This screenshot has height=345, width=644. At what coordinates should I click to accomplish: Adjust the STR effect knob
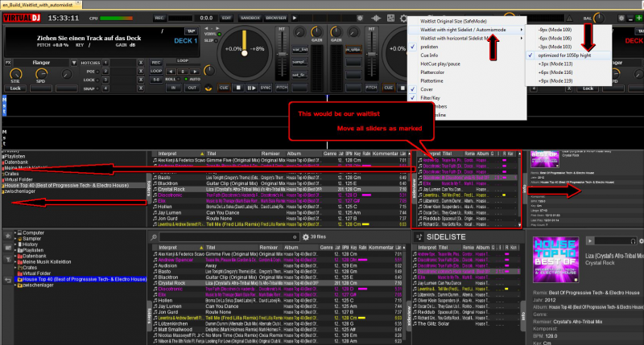click(15, 74)
